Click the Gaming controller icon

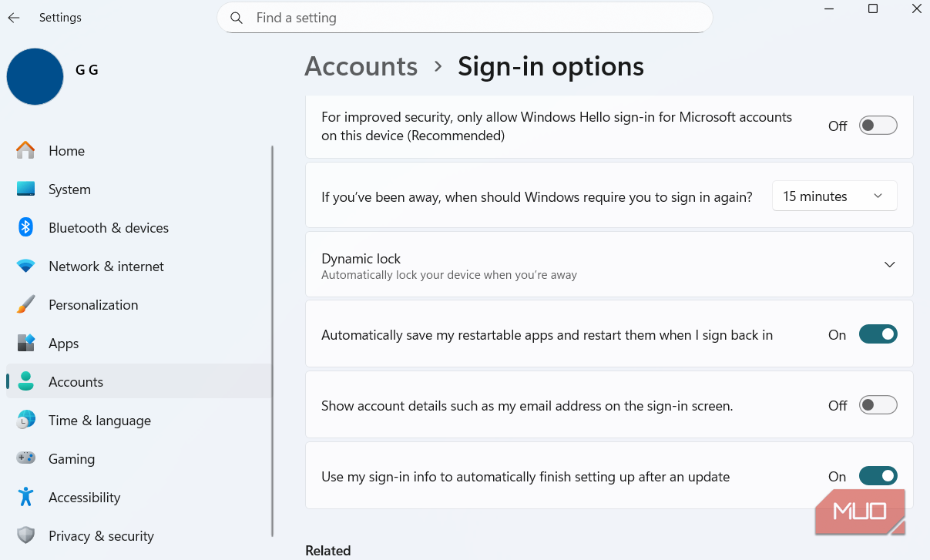click(x=25, y=459)
